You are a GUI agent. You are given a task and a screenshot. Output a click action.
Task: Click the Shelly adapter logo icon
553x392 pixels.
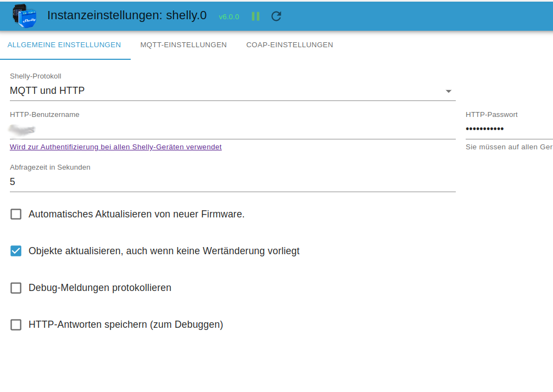coord(25,16)
